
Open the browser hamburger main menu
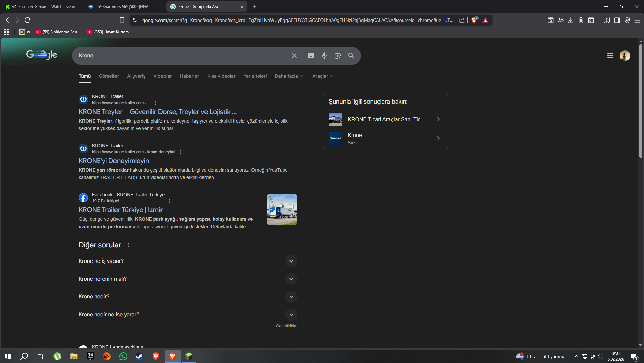[x=637, y=20]
